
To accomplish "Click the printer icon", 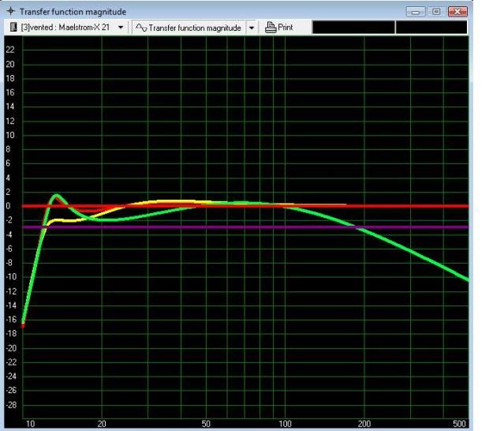I will tap(271, 28).
